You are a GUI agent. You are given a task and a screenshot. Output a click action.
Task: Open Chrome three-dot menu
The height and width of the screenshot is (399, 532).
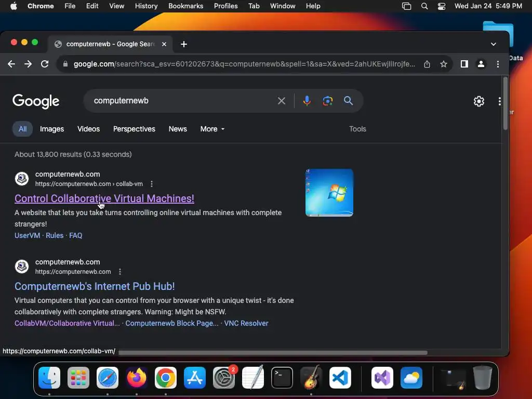pos(498,64)
